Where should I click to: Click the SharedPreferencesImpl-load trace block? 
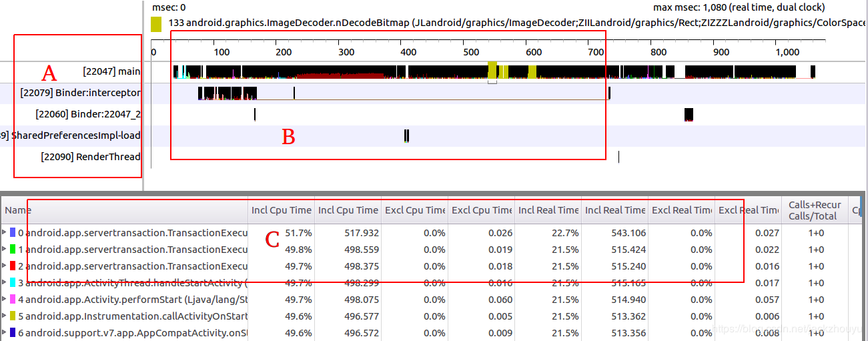[x=406, y=135]
